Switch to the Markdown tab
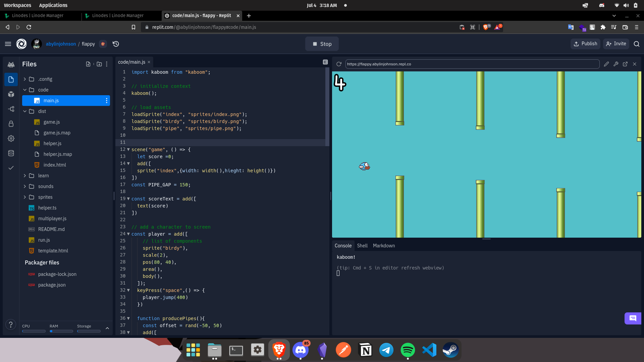The height and width of the screenshot is (362, 644). [384, 246]
